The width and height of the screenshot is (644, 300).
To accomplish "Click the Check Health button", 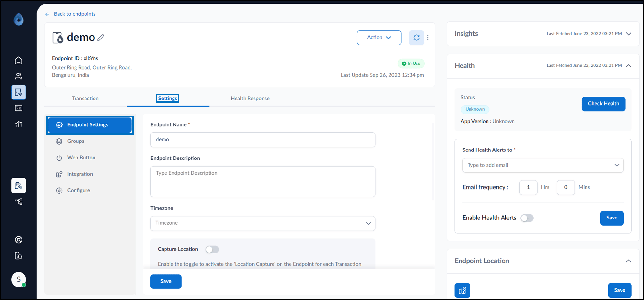I will 603,104.
